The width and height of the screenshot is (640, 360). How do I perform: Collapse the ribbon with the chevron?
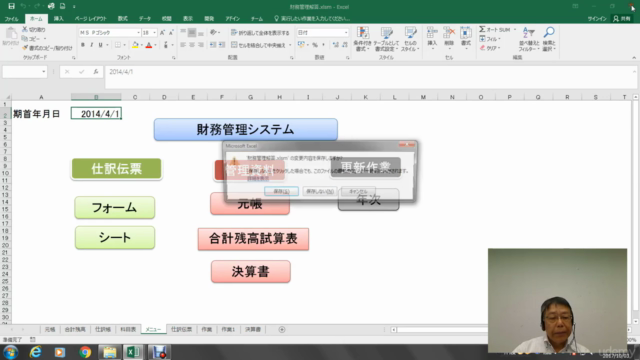point(634,58)
